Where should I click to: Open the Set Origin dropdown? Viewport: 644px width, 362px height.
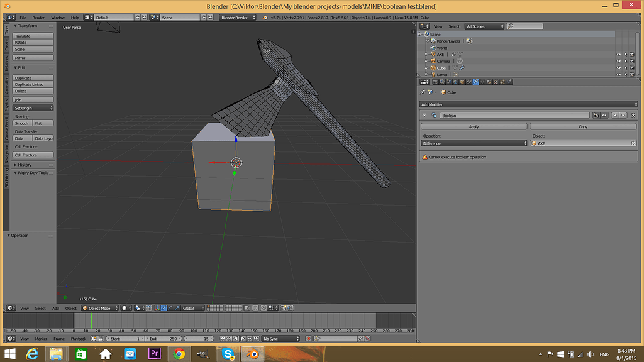[x=33, y=108]
